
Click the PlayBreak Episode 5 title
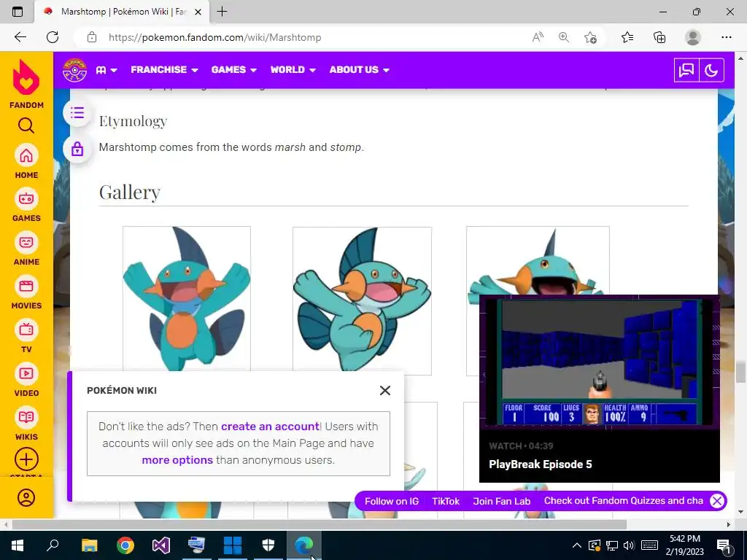click(x=541, y=464)
